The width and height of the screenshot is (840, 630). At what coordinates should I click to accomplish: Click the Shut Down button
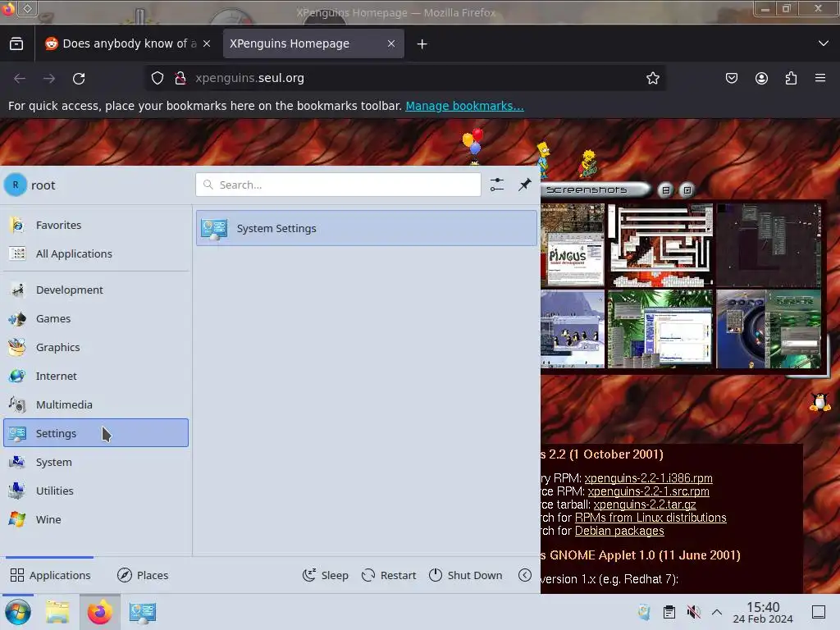click(x=466, y=575)
